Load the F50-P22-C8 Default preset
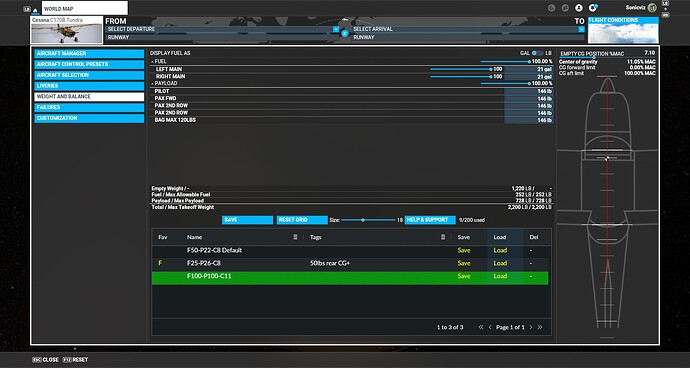 tap(500, 250)
